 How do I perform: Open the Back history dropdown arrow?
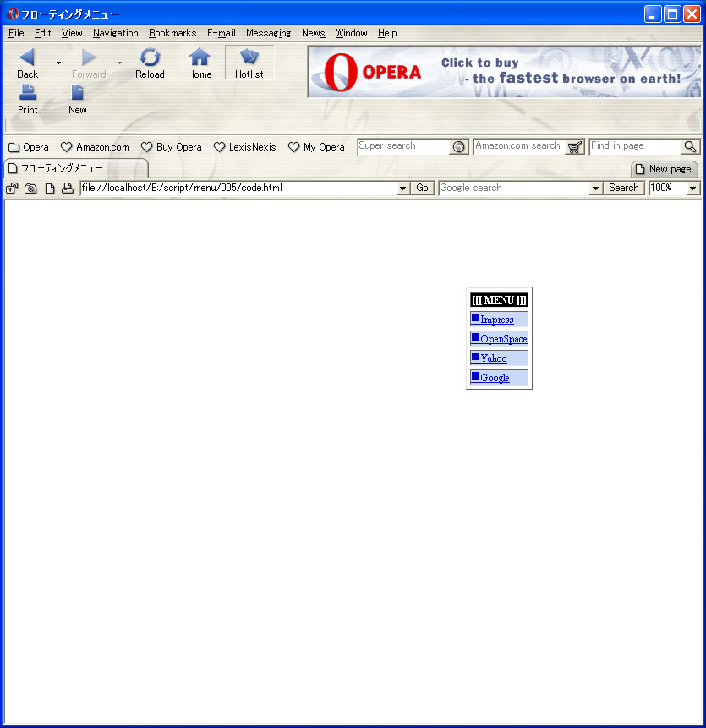click(58, 63)
